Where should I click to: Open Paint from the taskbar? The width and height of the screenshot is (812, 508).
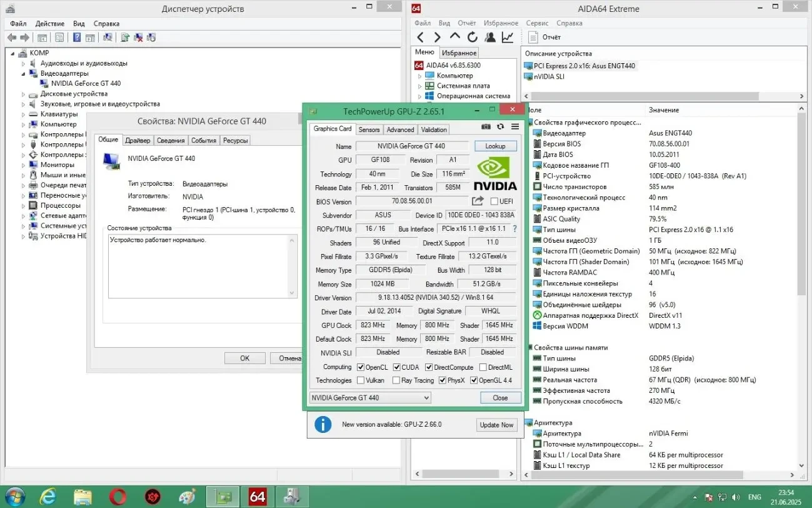(187, 497)
